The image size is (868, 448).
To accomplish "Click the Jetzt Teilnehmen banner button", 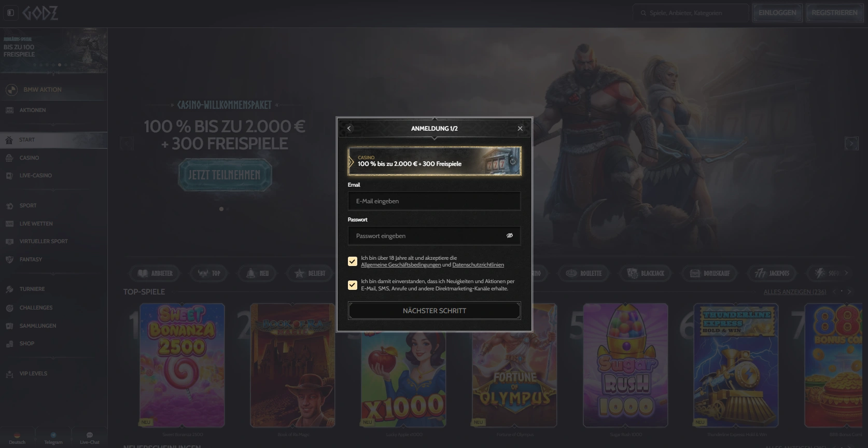I will (x=225, y=175).
